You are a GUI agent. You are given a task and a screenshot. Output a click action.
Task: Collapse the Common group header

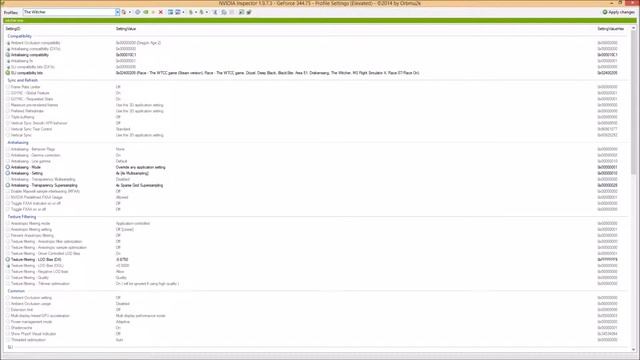coord(16,291)
